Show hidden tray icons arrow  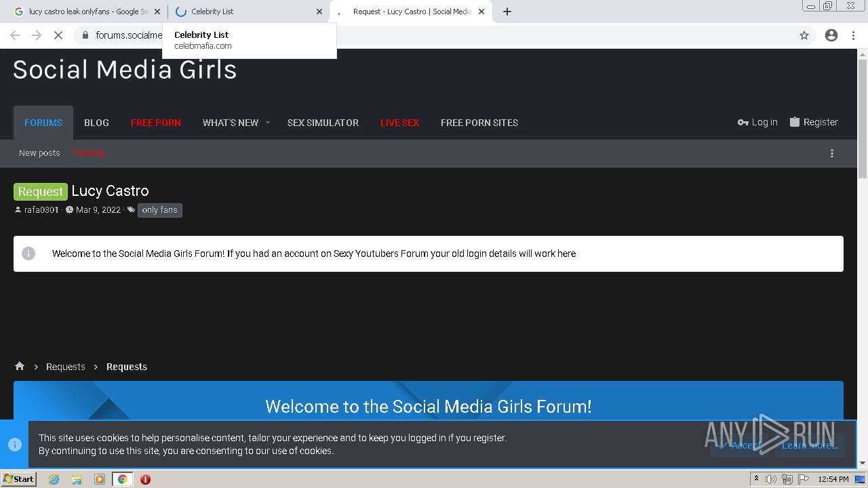click(x=756, y=479)
